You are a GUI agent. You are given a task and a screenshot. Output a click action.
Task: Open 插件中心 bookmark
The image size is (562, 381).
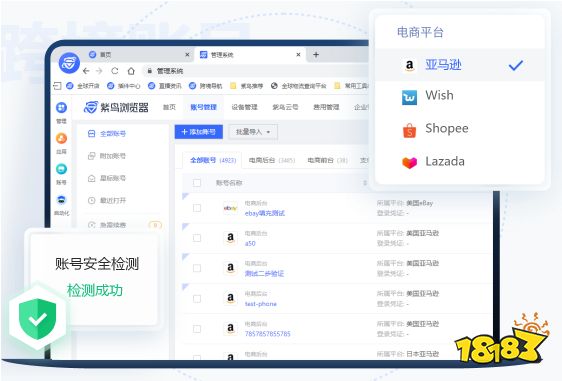124,86
